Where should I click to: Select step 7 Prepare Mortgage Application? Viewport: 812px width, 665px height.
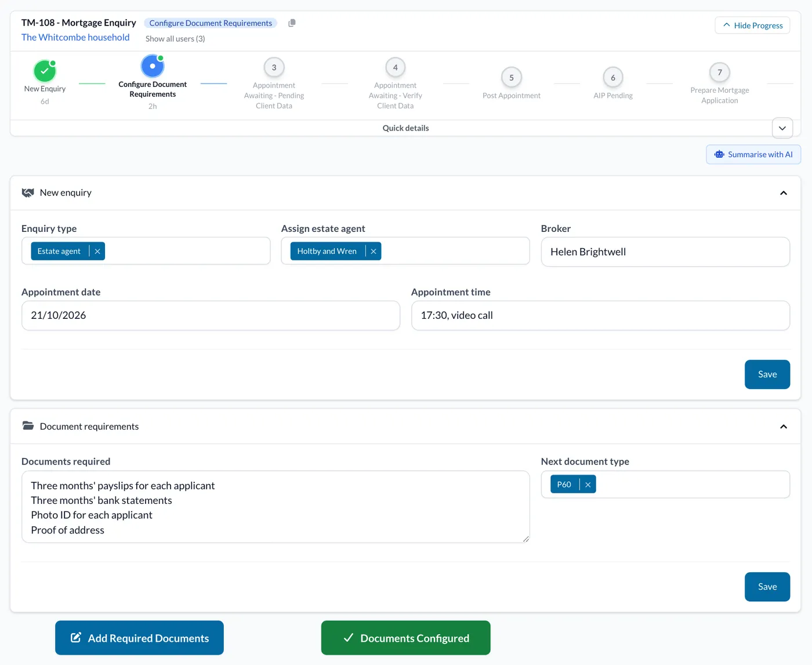[720, 72]
